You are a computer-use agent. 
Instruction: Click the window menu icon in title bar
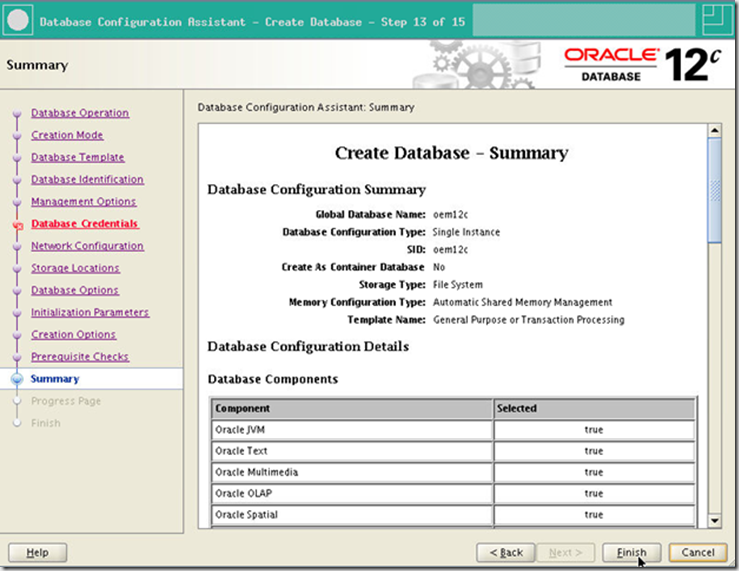pos(18,21)
